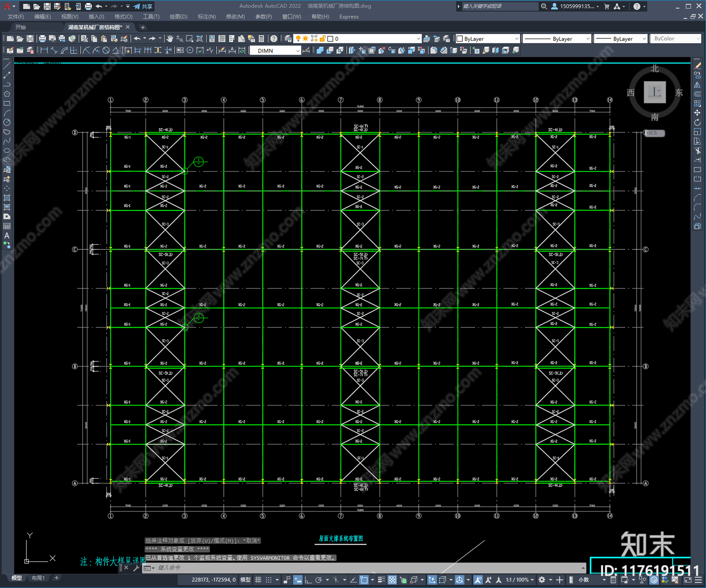Switch to the 布局1 layout tab

pos(38,578)
